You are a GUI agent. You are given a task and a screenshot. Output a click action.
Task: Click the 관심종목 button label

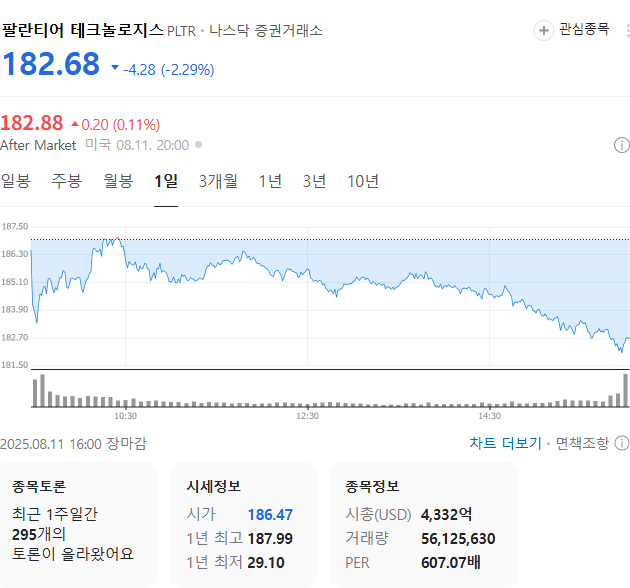coord(584,29)
